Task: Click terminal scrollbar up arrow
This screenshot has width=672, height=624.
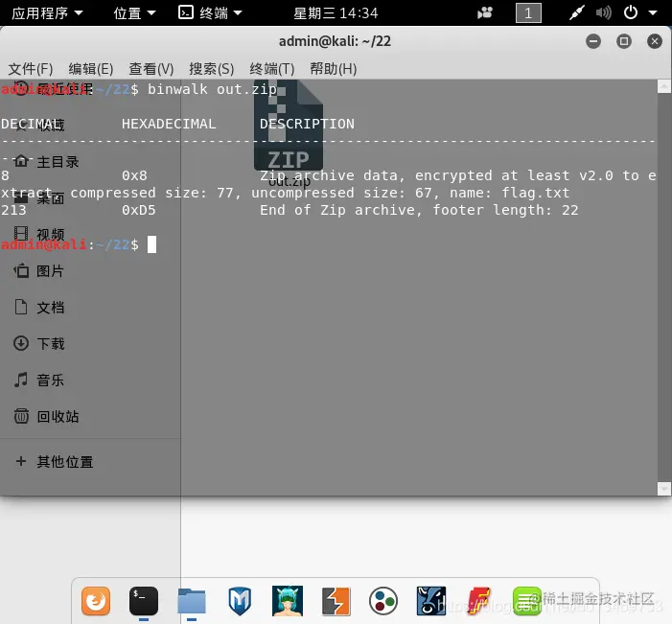Action: tap(664, 86)
